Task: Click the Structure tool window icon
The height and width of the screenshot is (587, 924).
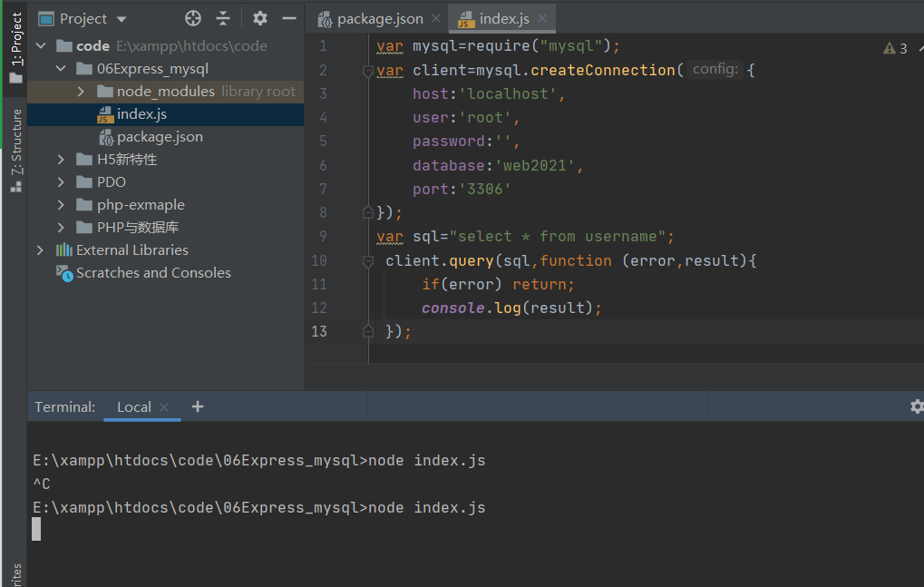Action: (16, 187)
